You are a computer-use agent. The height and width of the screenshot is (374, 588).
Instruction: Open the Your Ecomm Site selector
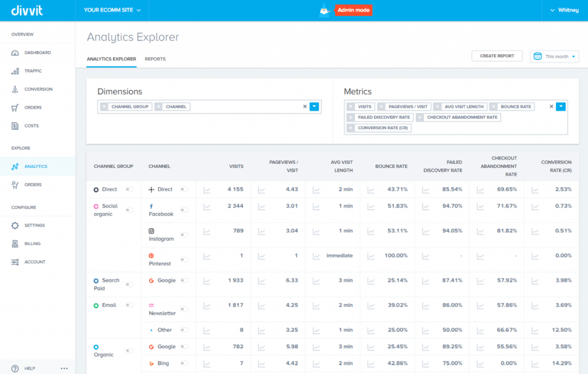111,10
